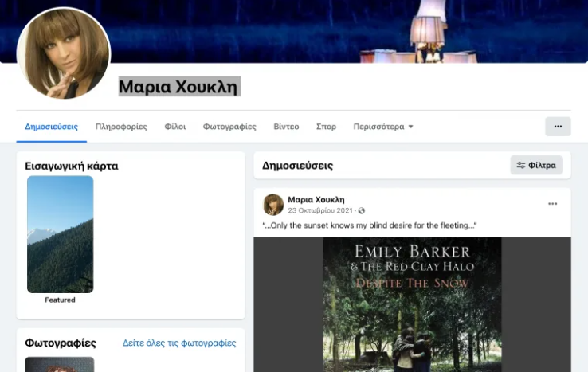Screen dimensions: 588x376
Task: Select the Δημοσιεύσεις tab
Action: coord(51,127)
